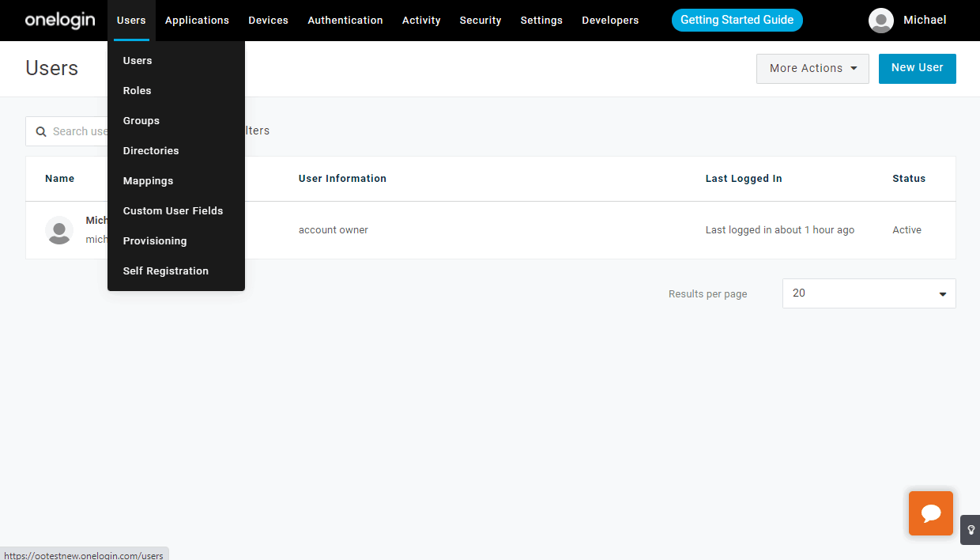Click the user avatar thumbnail in the results row
Screen dimensions: 980x560
[59, 230]
